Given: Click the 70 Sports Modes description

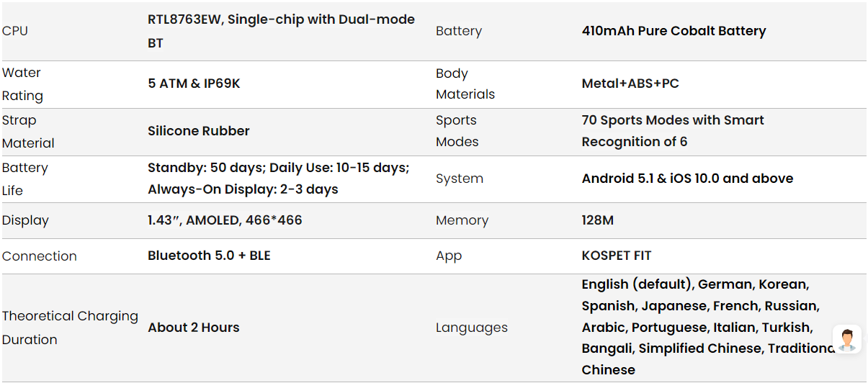Looking at the screenshot, I should [672, 131].
